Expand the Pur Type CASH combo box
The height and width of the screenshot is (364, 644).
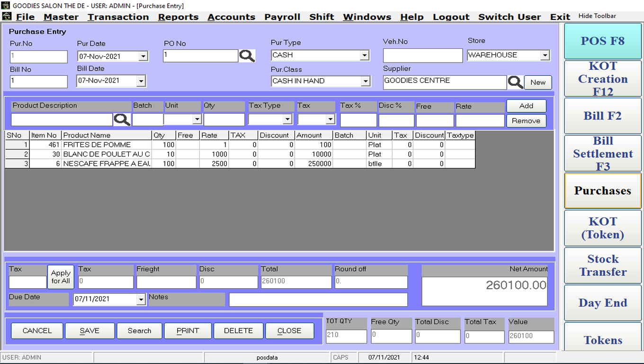click(364, 55)
